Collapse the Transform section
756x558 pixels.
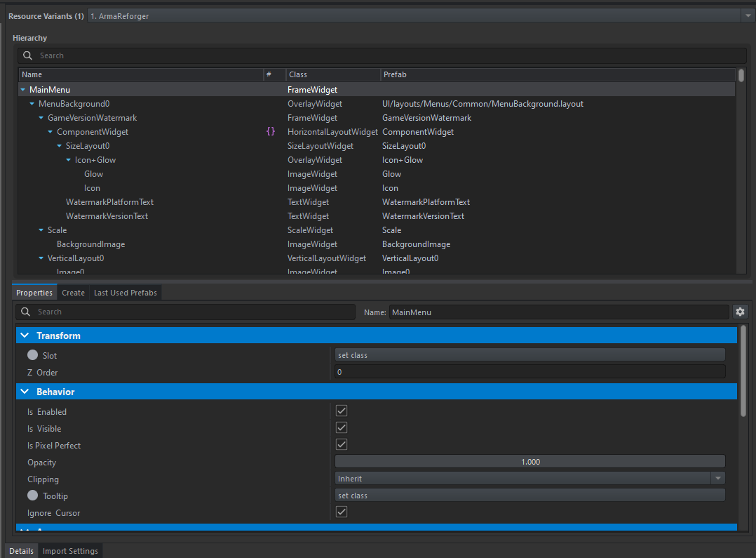click(x=25, y=335)
